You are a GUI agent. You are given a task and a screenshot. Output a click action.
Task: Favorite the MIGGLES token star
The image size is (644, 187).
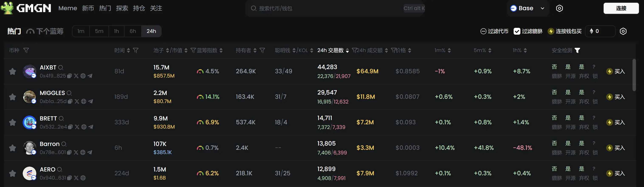coord(13,97)
